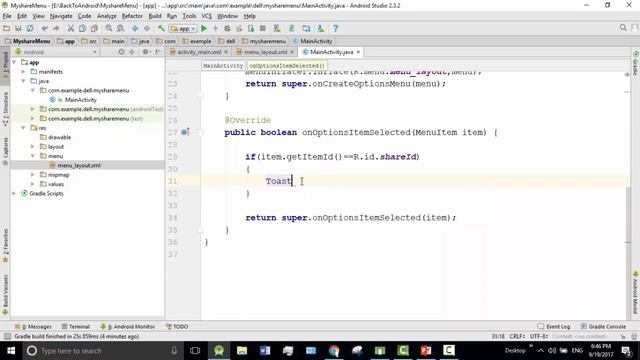
Task: Switch to activity_main.xml tab
Action: 199,52
